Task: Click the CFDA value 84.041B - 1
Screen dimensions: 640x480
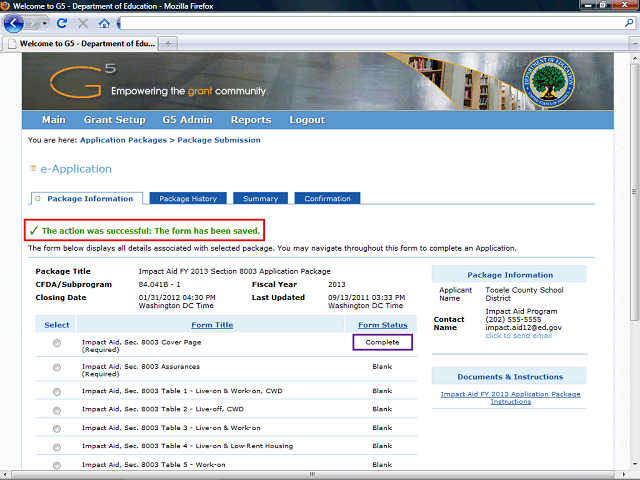Action: (x=159, y=284)
